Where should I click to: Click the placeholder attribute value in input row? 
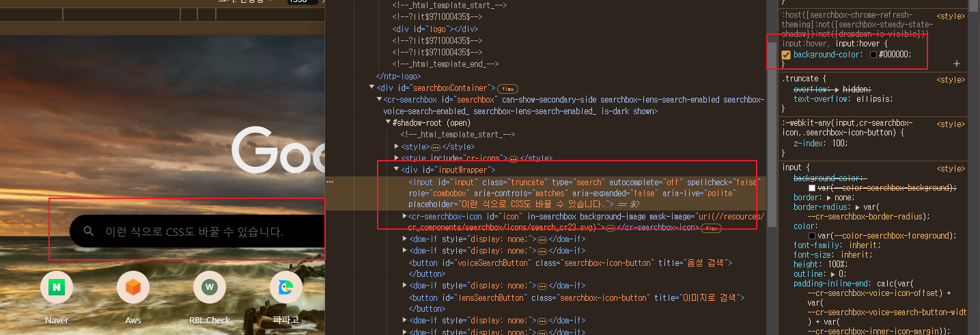[535, 204]
